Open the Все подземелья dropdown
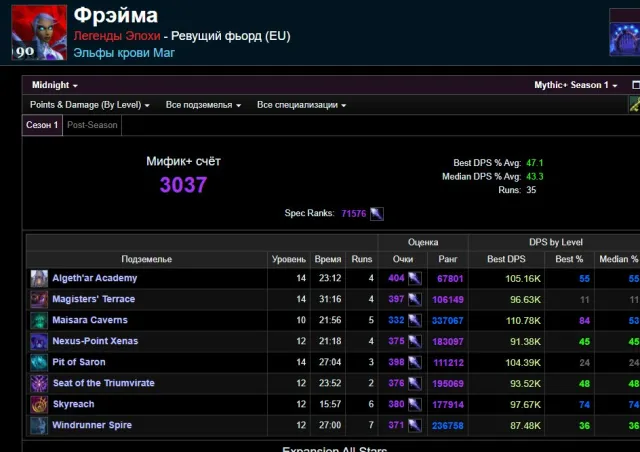 (203, 105)
